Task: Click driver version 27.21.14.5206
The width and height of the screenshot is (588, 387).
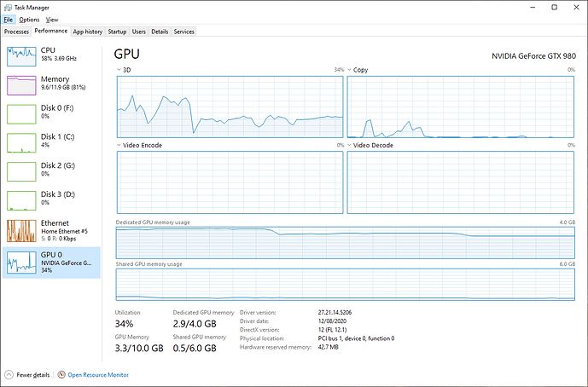Action: 335,313
